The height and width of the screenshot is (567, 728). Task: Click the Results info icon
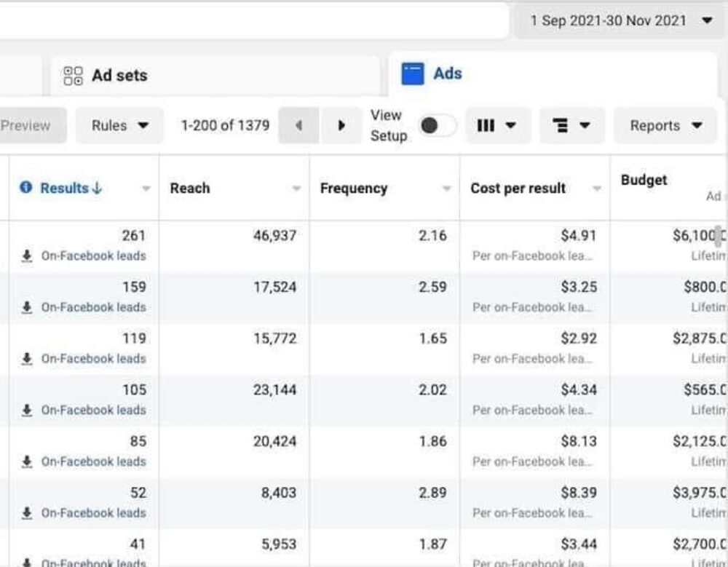[x=26, y=187]
